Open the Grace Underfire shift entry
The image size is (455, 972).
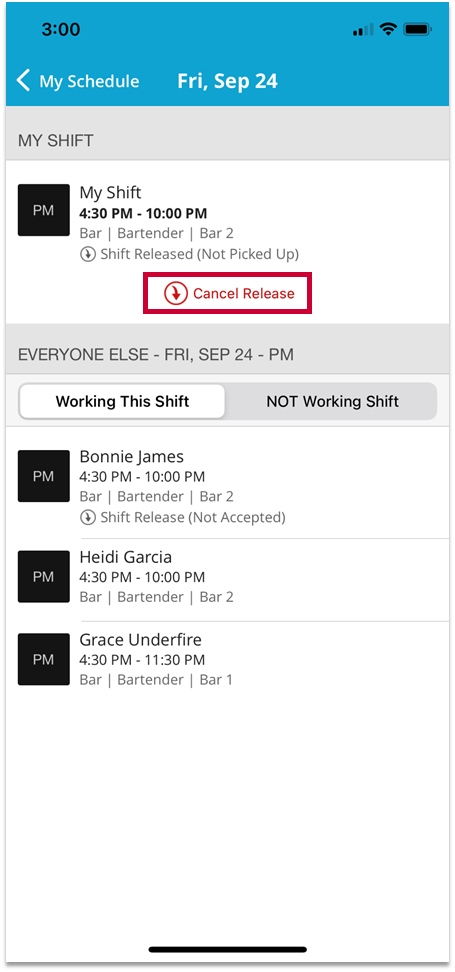(x=228, y=659)
